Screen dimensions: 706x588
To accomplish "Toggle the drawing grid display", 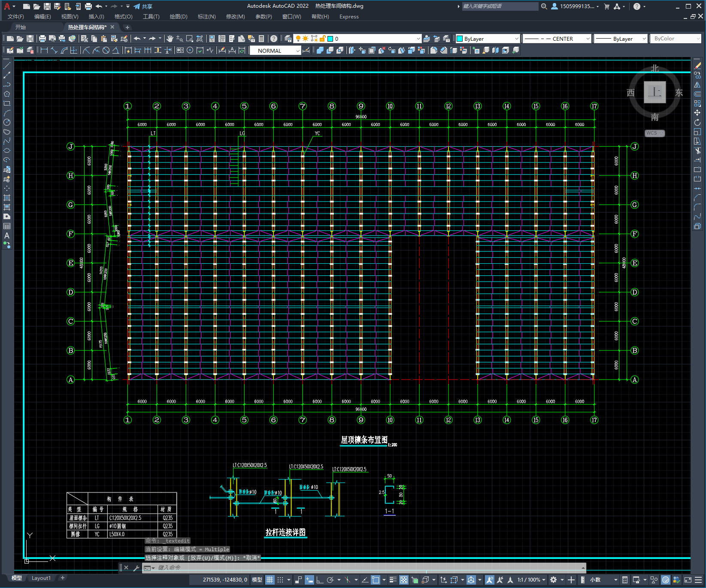I will tap(270, 580).
